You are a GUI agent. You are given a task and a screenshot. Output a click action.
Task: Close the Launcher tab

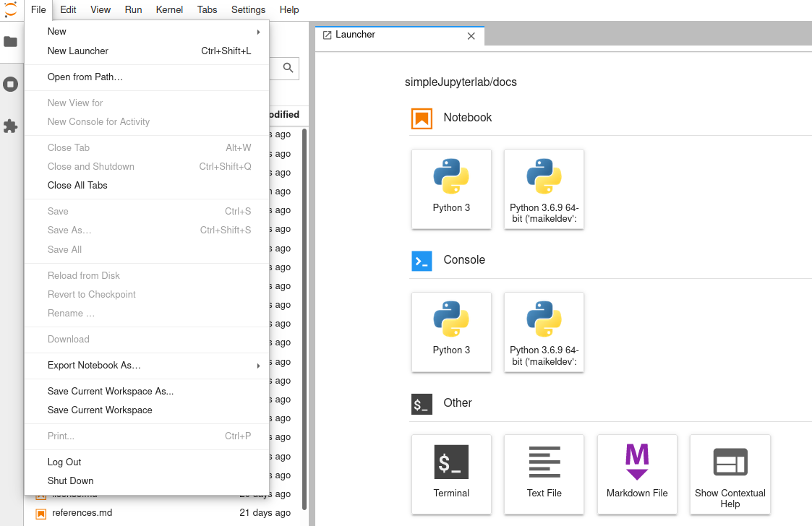click(471, 35)
